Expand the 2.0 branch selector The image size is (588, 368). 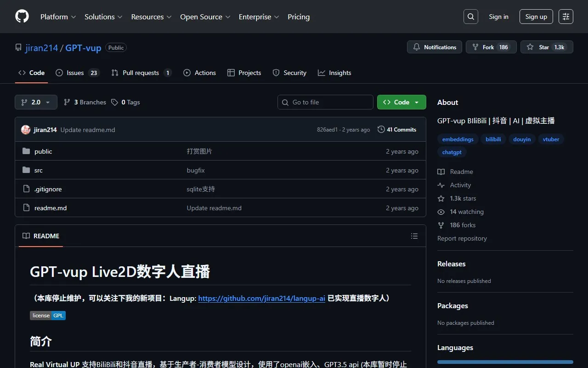[36, 102]
